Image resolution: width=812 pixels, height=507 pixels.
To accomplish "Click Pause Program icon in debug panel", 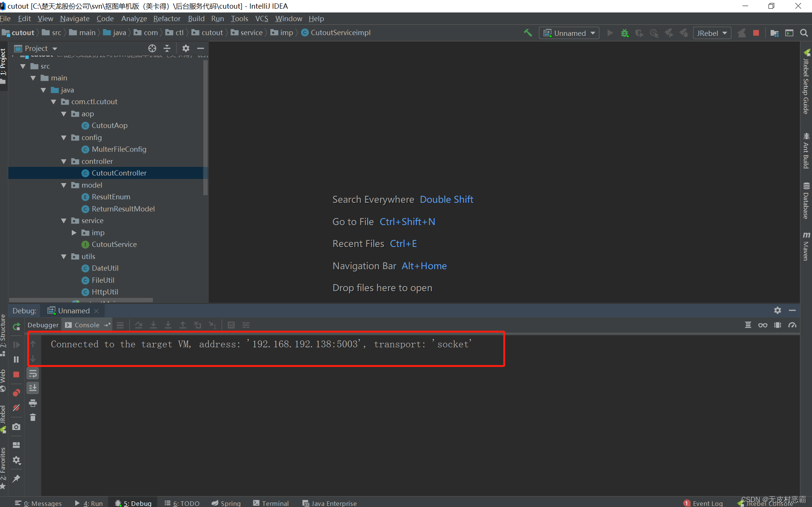I will [x=16, y=359].
